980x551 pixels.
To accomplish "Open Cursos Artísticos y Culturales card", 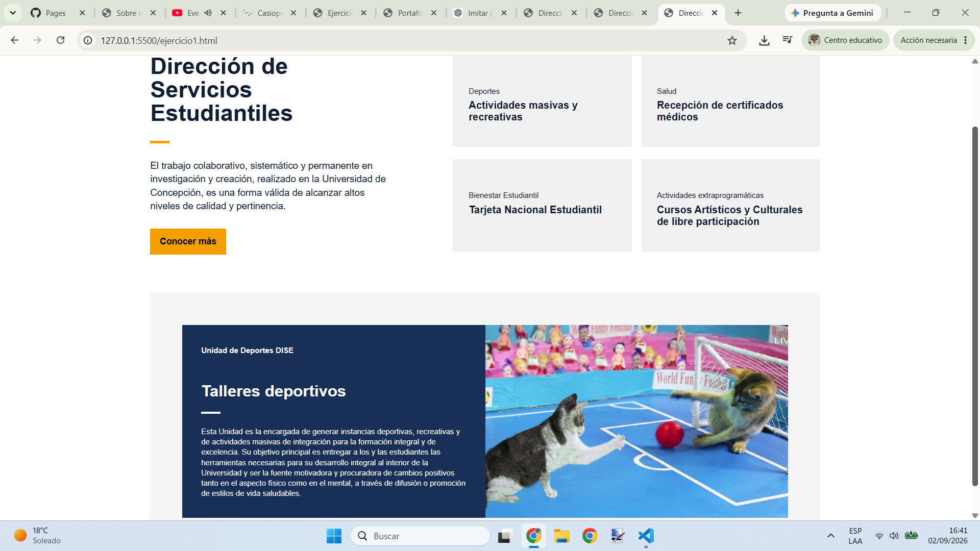I will point(730,205).
